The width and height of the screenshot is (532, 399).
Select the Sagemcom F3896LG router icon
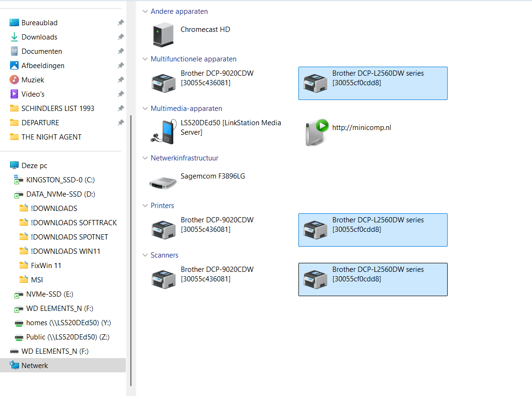pos(163,183)
